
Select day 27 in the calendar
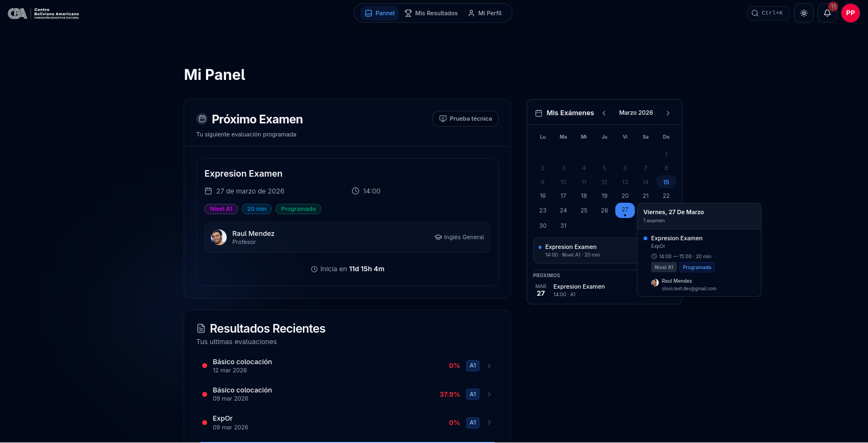(625, 210)
